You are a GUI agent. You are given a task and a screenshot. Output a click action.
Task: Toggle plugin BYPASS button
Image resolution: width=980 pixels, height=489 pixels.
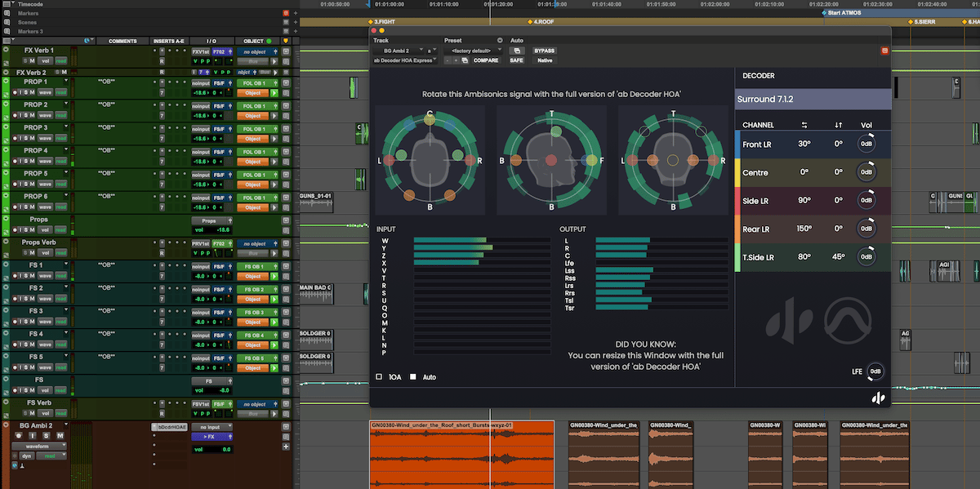(544, 51)
